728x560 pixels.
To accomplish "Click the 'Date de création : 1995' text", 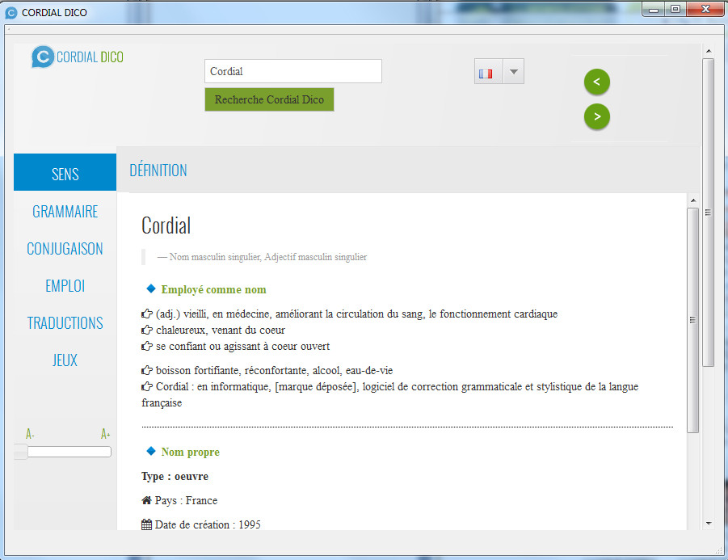I will point(208,524).
